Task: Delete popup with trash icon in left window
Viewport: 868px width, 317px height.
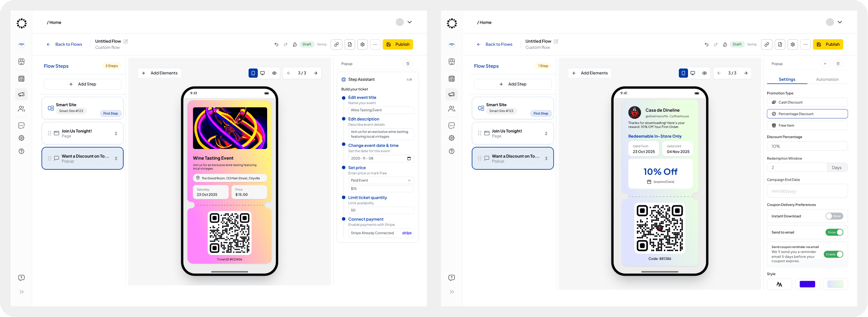Action: pyautogui.click(x=408, y=64)
